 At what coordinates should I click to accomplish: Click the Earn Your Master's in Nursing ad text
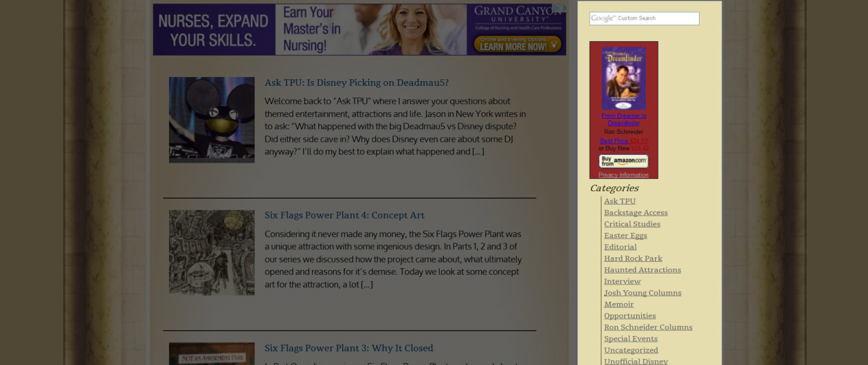tap(312, 29)
